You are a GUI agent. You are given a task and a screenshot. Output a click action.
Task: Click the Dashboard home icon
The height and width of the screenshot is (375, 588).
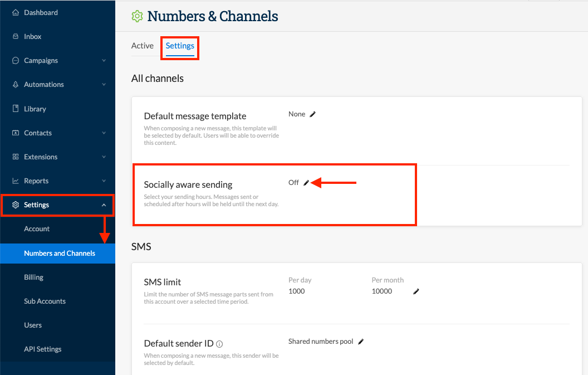coord(16,13)
